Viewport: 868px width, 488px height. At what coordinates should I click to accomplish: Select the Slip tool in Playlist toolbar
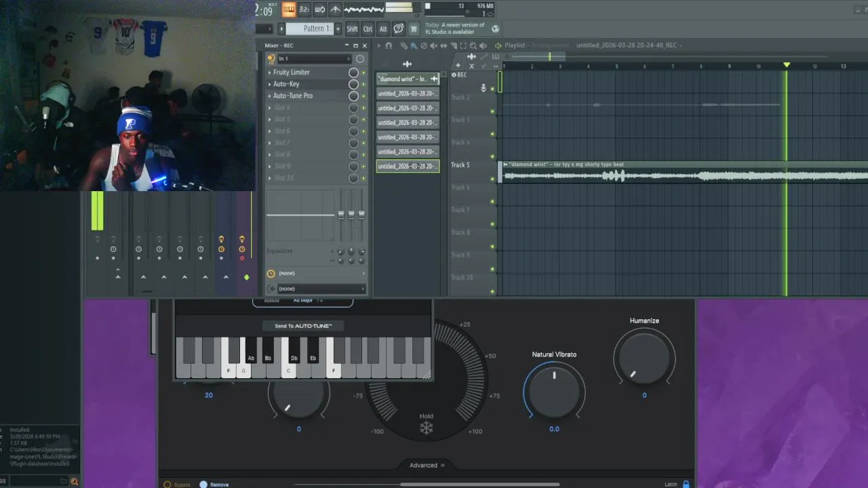(443, 46)
